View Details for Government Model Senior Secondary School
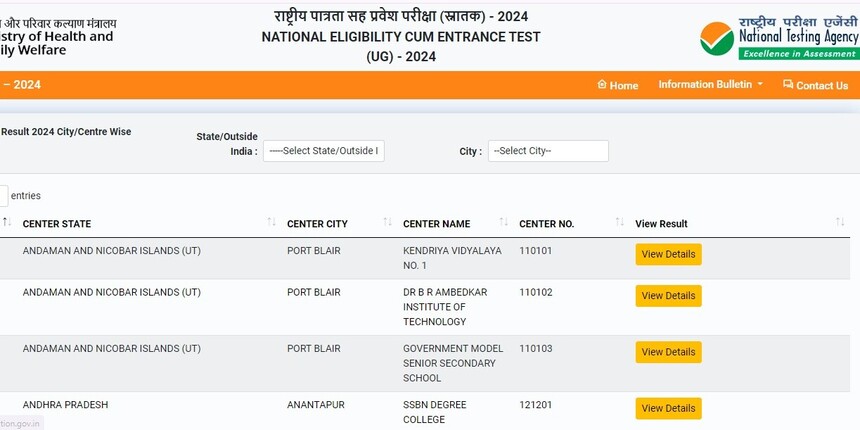The image size is (860, 430). (669, 352)
